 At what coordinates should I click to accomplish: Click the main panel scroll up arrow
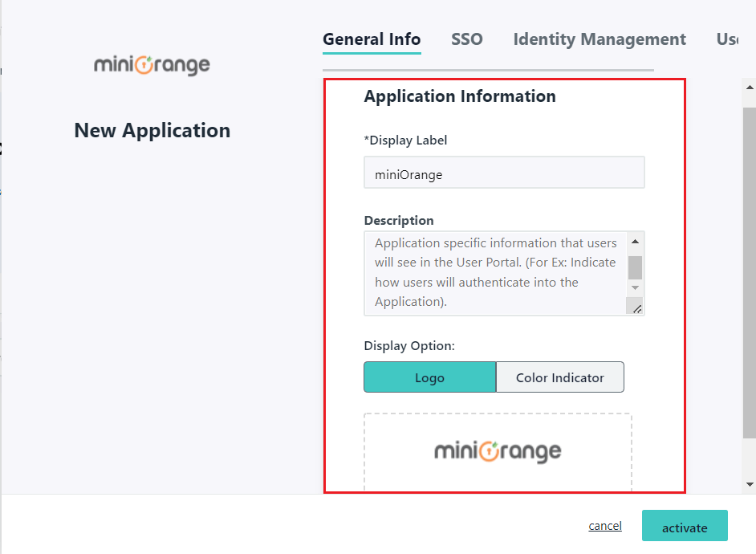(x=750, y=88)
